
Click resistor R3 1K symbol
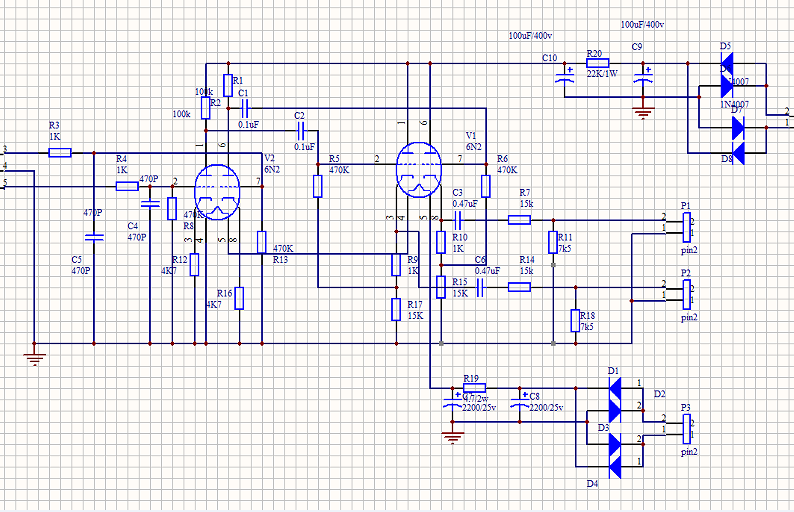(60, 152)
